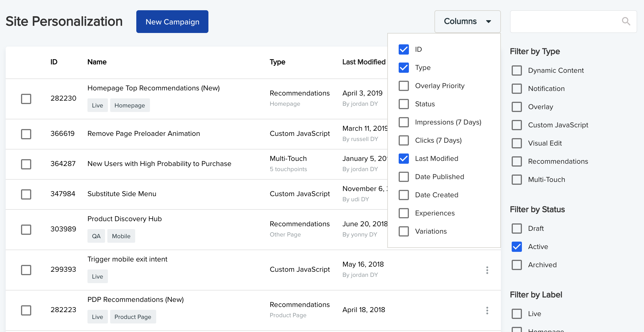Click the search magnifier icon

[x=626, y=21]
